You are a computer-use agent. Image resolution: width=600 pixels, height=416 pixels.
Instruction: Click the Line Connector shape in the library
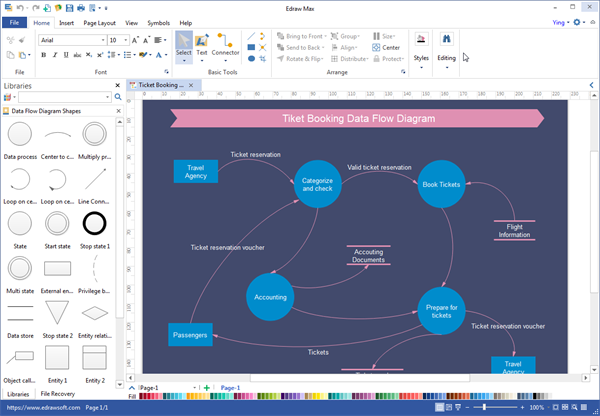pos(94,179)
